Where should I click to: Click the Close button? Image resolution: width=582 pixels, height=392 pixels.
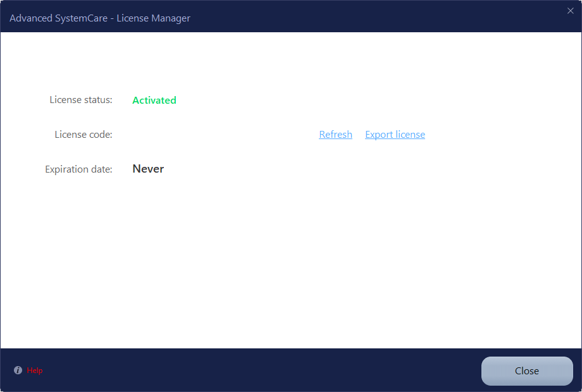tap(527, 371)
